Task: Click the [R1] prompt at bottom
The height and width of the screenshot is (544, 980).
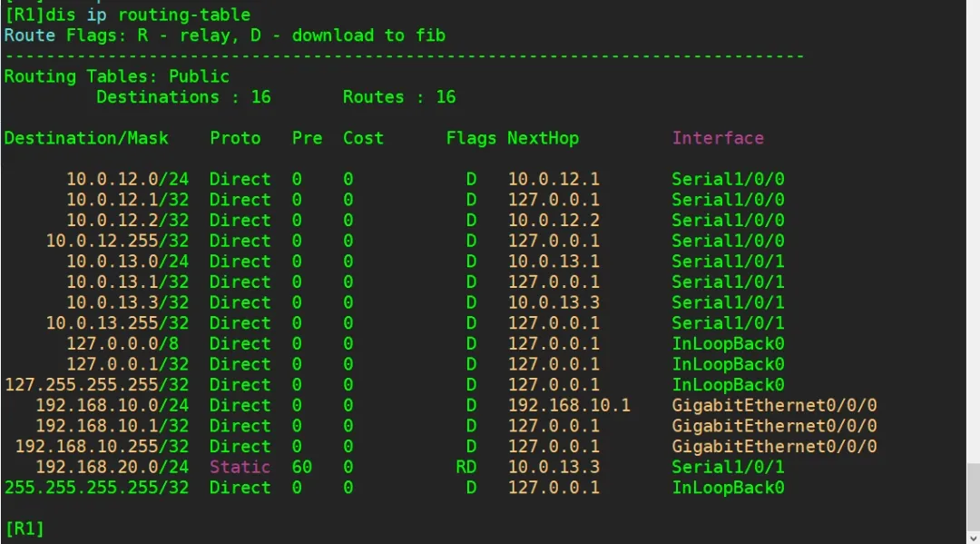Action: point(24,529)
